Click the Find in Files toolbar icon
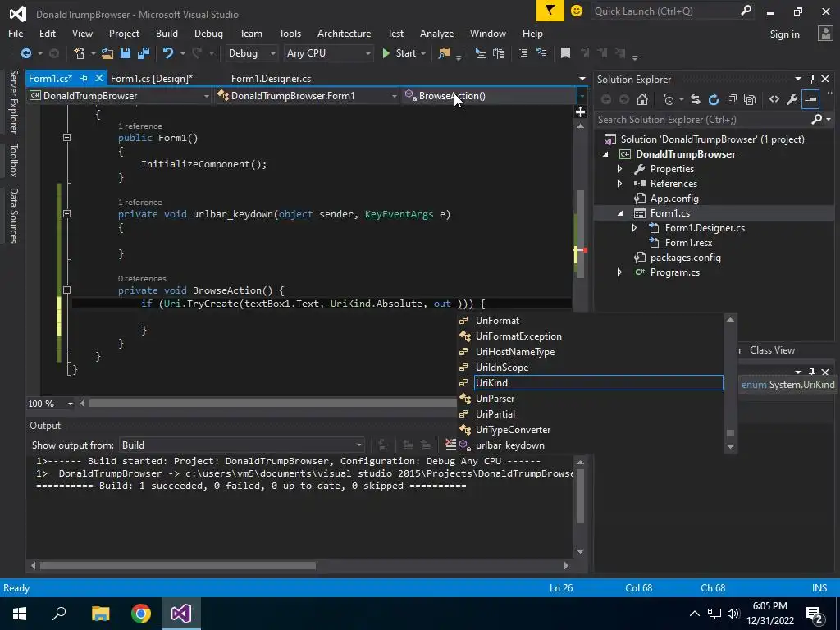Viewport: 840px width, 630px height. (444, 53)
